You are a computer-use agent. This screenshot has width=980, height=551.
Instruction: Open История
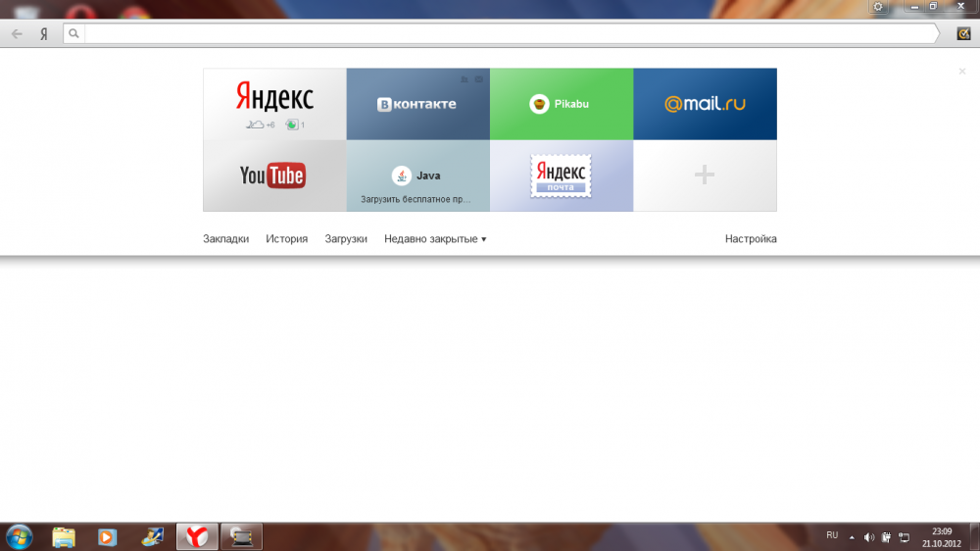(287, 239)
